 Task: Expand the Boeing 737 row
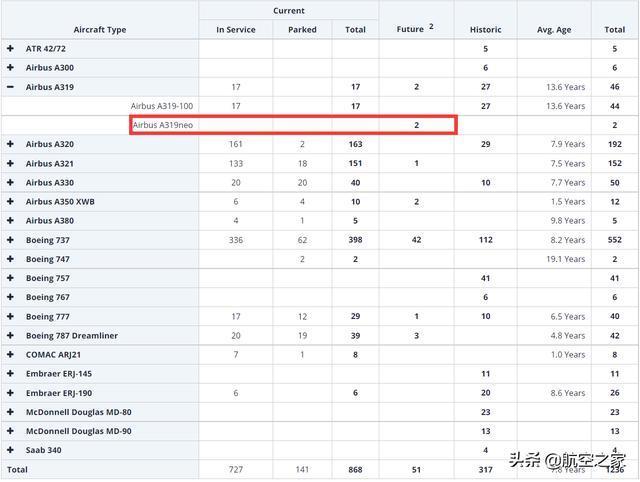11,240
